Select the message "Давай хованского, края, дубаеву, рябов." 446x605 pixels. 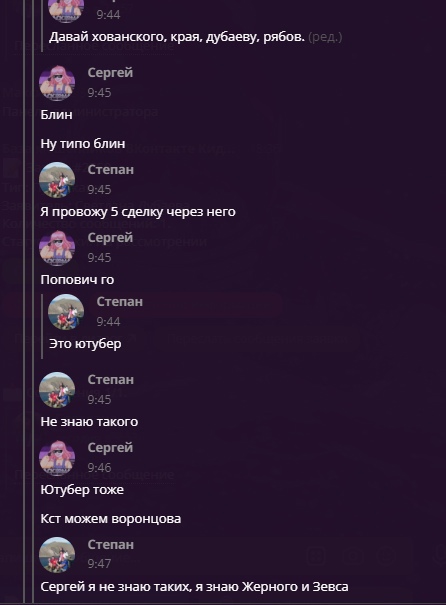(x=177, y=37)
